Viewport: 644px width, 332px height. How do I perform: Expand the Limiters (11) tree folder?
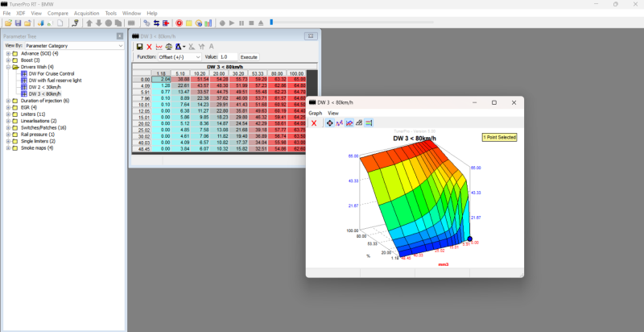[7, 114]
